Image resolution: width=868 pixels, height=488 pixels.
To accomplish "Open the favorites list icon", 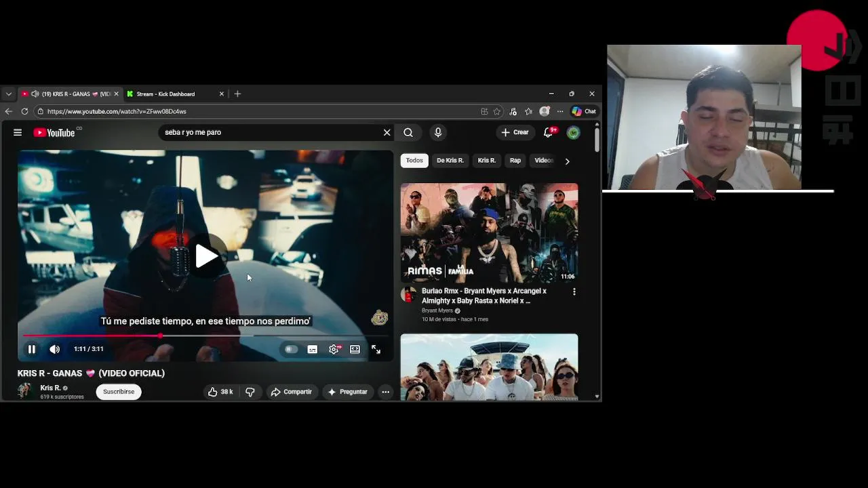I will click(x=528, y=111).
